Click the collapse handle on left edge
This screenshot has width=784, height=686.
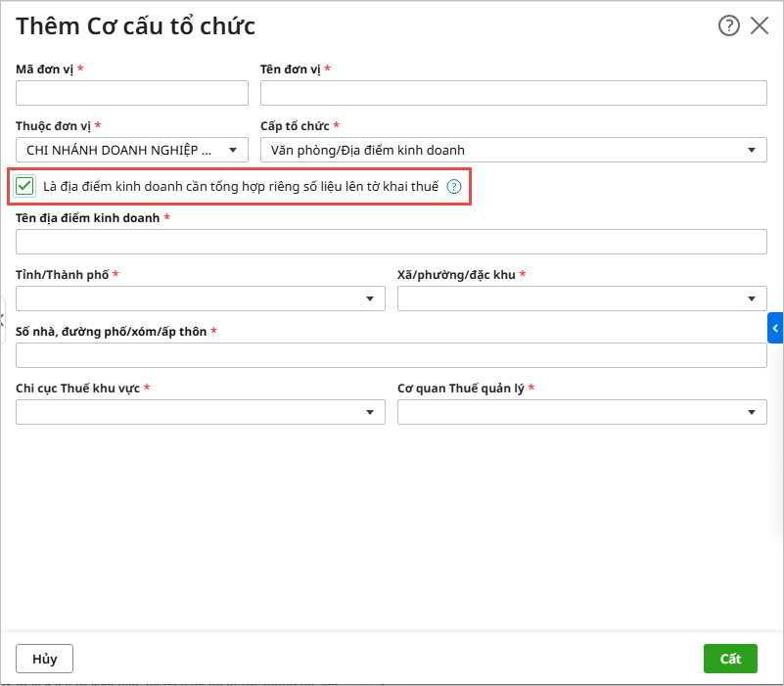pos(3,319)
